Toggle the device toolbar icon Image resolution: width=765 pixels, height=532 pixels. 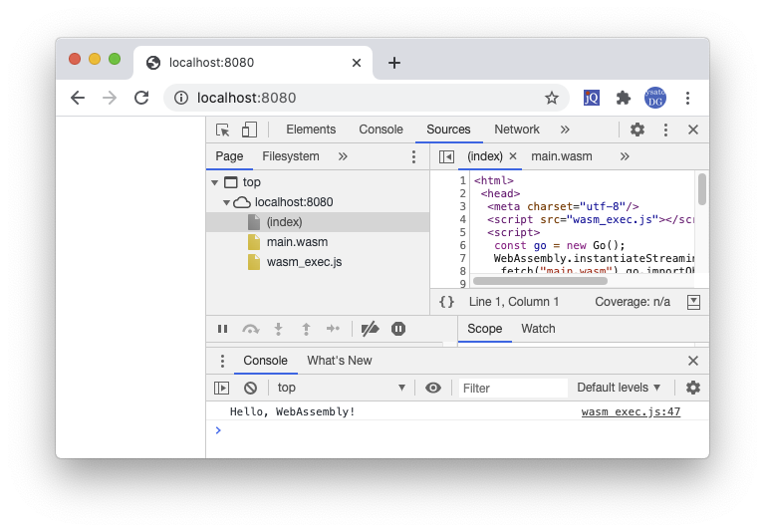[249, 130]
